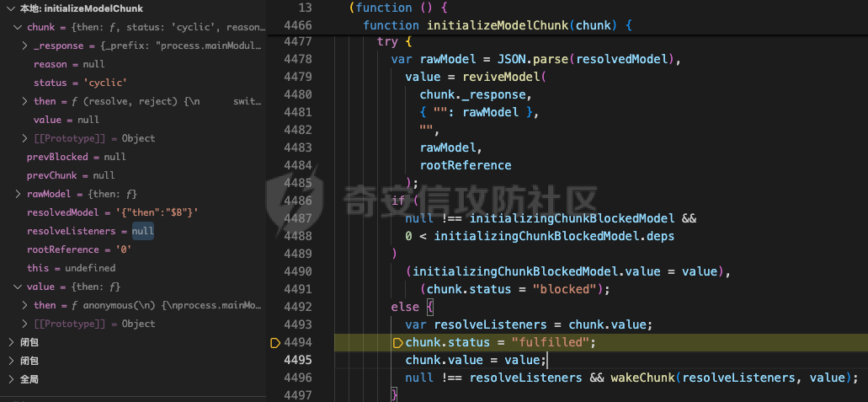Click inline breakpoint marker before chunk.status
Screen dimensions: 868x402
point(398,342)
